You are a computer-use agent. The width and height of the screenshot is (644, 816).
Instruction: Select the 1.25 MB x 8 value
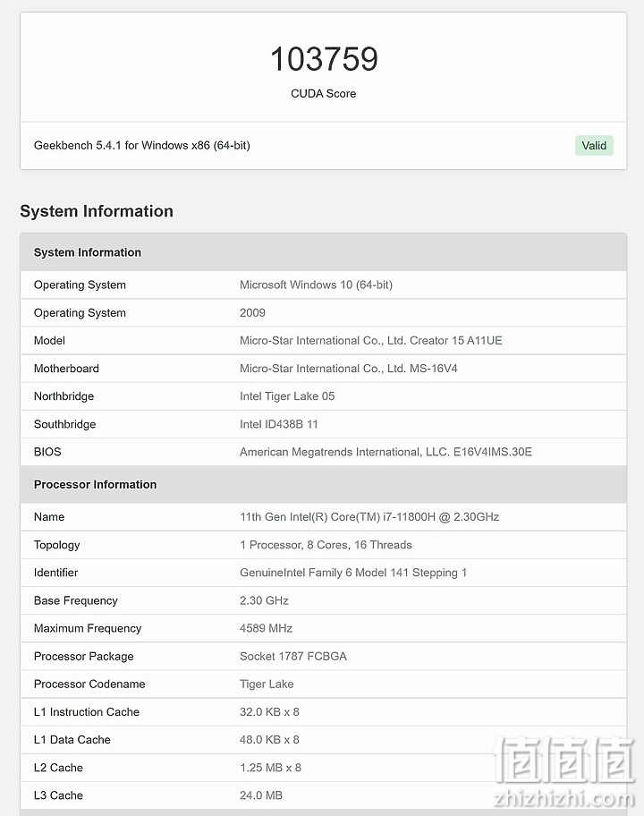click(270, 768)
